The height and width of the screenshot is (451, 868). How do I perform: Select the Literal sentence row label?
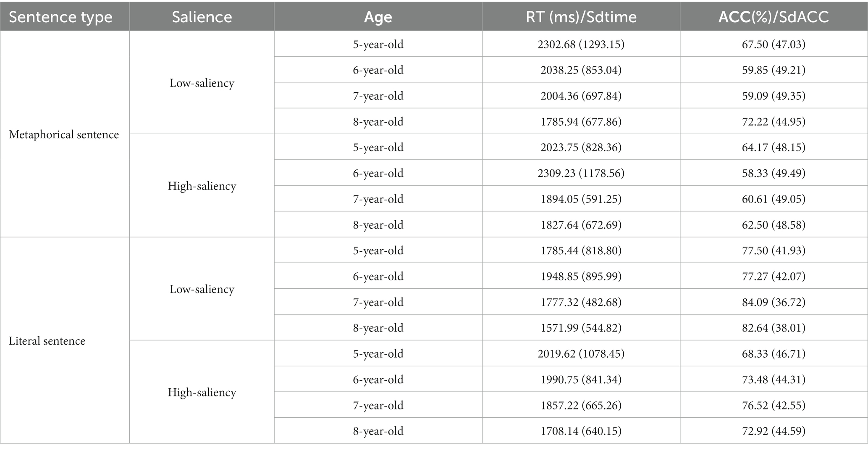point(47,341)
